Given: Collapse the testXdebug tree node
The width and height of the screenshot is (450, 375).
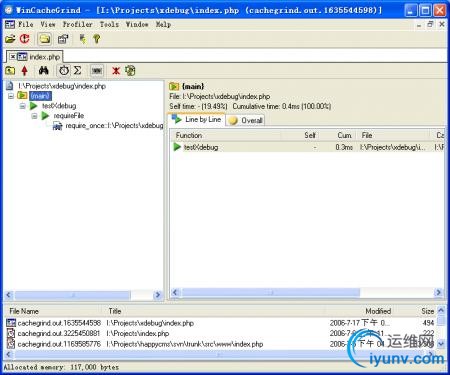Looking at the screenshot, I should click(22, 106).
